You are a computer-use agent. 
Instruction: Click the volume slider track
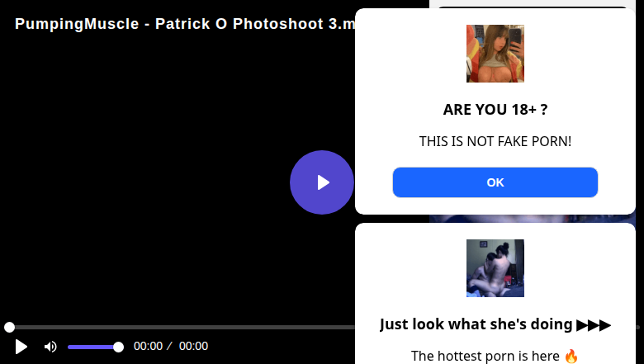coord(91,347)
